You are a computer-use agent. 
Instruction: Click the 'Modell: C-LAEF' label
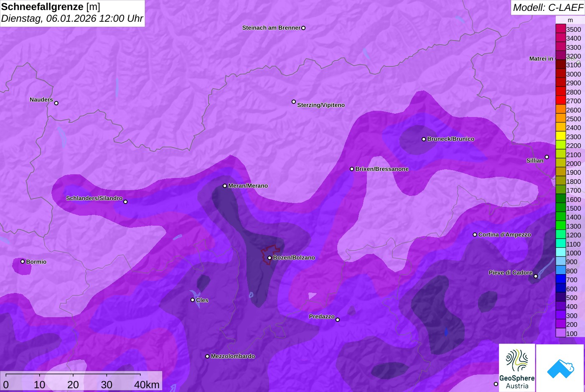click(547, 8)
